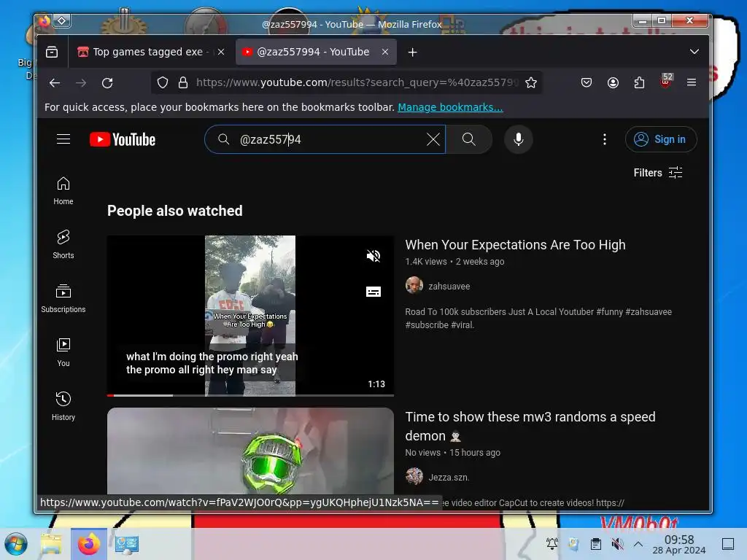Bookmark this page with the star
Image resolution: width=747 pixels, height=560 pixels.
[x=531, y=83]
